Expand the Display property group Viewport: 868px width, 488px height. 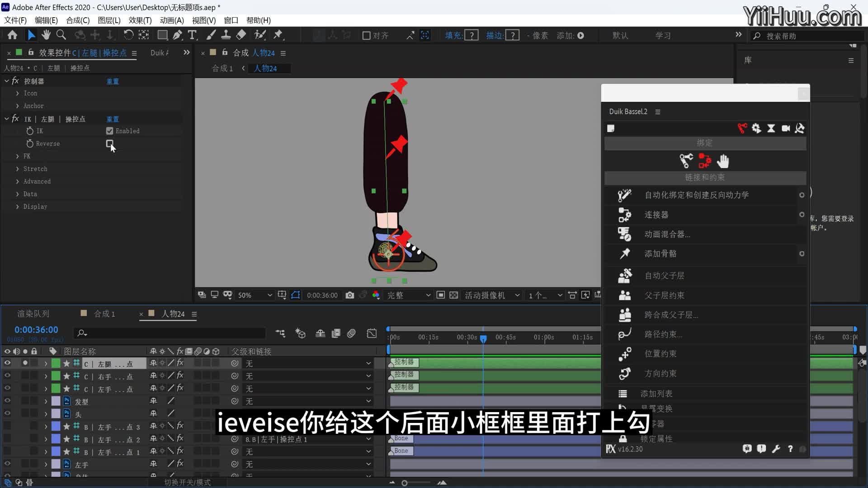18,207
